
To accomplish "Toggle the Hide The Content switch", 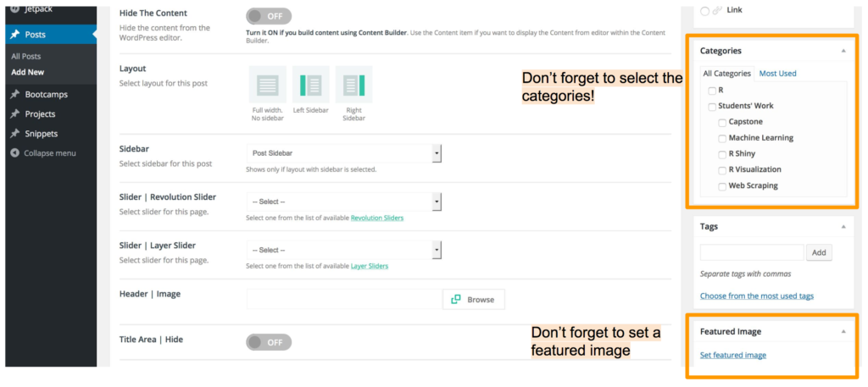I will [x=269, y=16].
